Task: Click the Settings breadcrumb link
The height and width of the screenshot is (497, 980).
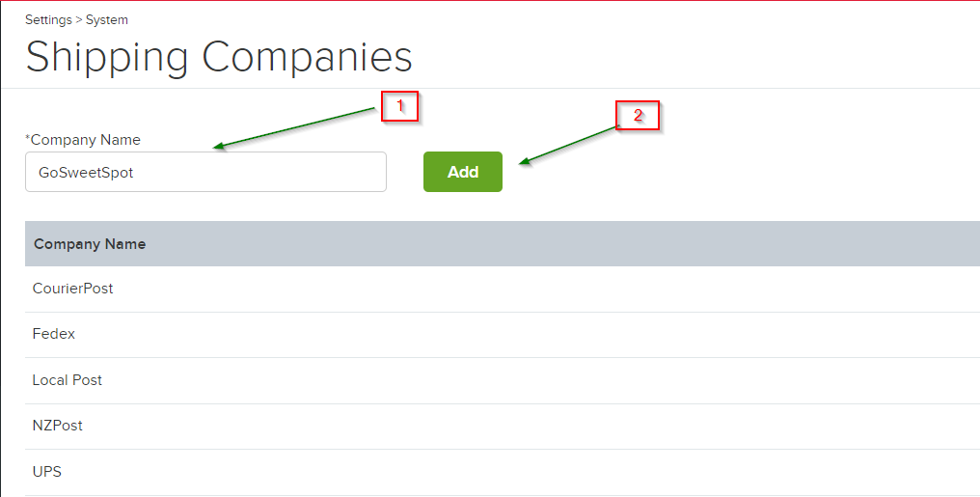Action: click(48, 19)
